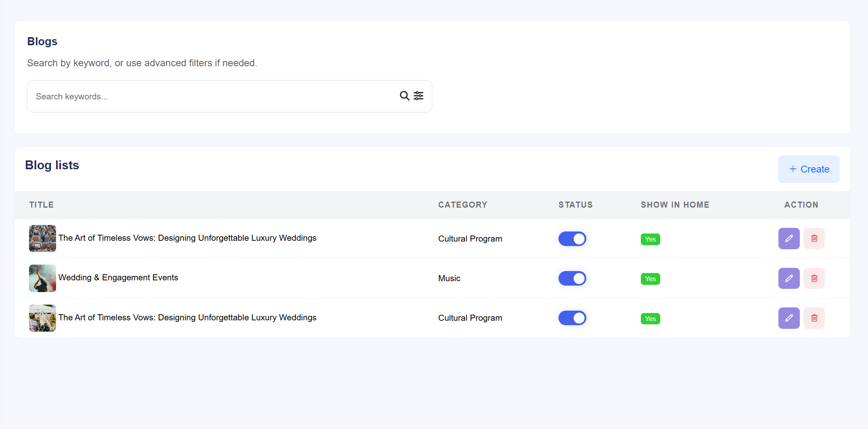This screenshot has height=429, width=868.
Task: Toggle status of the third blog row
Action: tap(572, 318)
